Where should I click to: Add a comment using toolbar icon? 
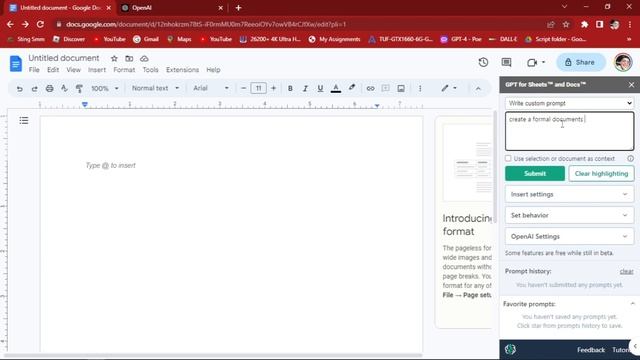click(x=385, y=88)
